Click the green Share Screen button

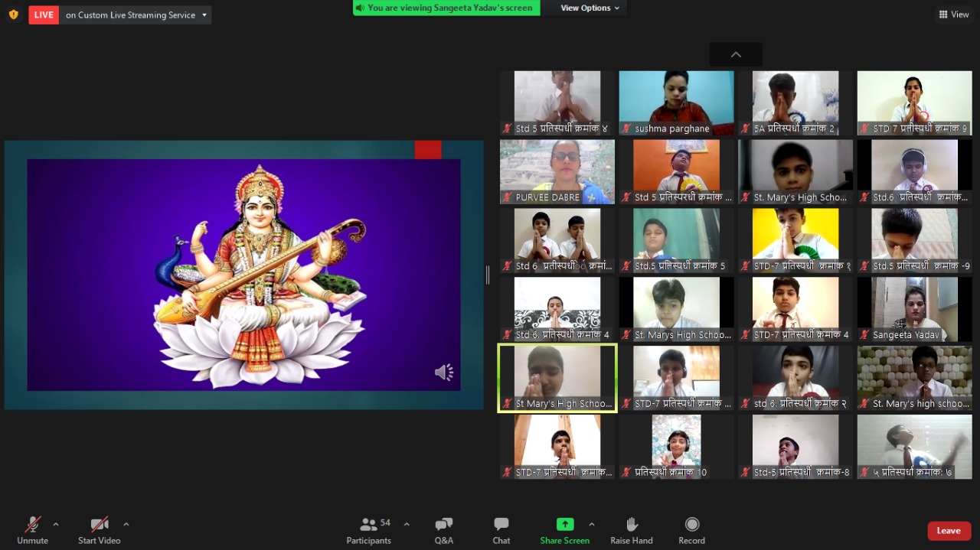click(x=565, y=529)
